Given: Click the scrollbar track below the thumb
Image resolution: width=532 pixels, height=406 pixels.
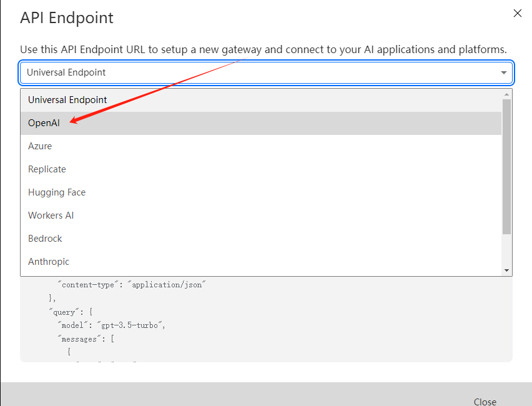Looking at the screenshot, I should pos(506,250).
